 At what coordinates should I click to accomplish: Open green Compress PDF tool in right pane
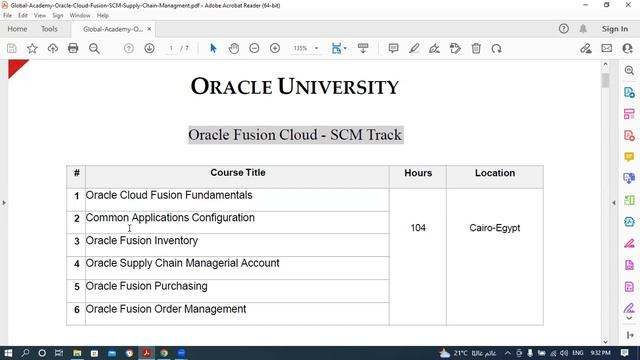(629, 200)
